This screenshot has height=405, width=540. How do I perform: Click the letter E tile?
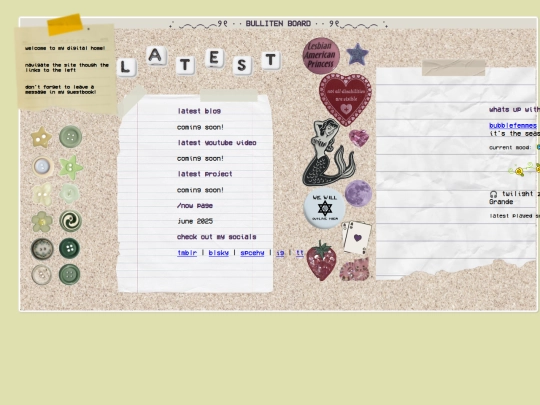pos(214,58)
